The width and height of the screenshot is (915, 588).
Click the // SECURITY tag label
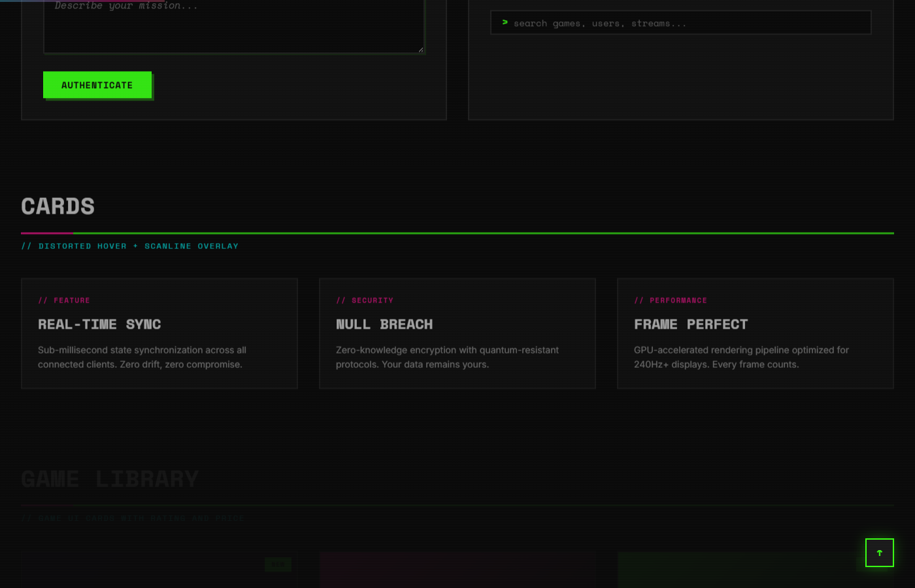click(x=365, y=301)
